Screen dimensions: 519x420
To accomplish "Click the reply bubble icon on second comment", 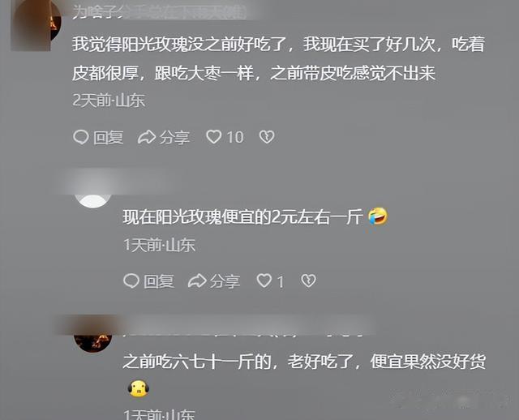I will (131, 281).
